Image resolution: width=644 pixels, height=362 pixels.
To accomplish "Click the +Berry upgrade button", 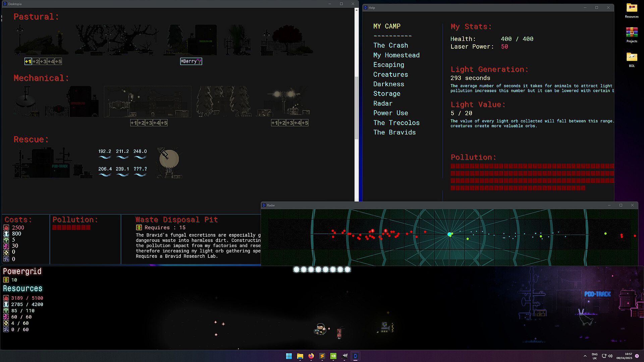I will click(191, 61).
